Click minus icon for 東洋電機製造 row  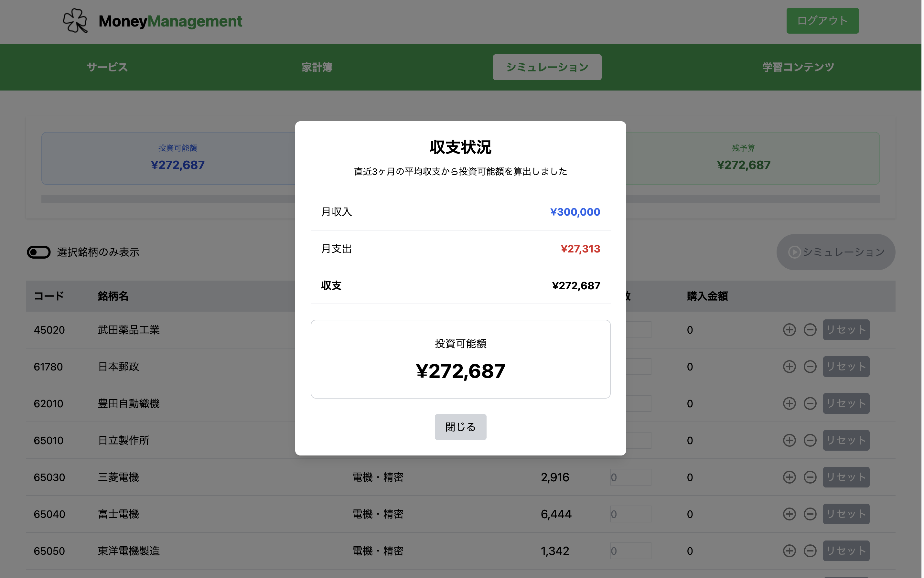coord(810,551)
